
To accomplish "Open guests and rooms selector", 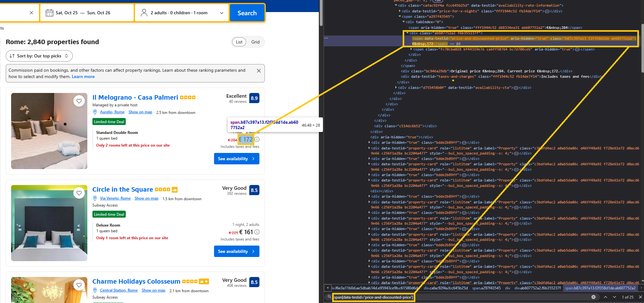I will point(182,13).
